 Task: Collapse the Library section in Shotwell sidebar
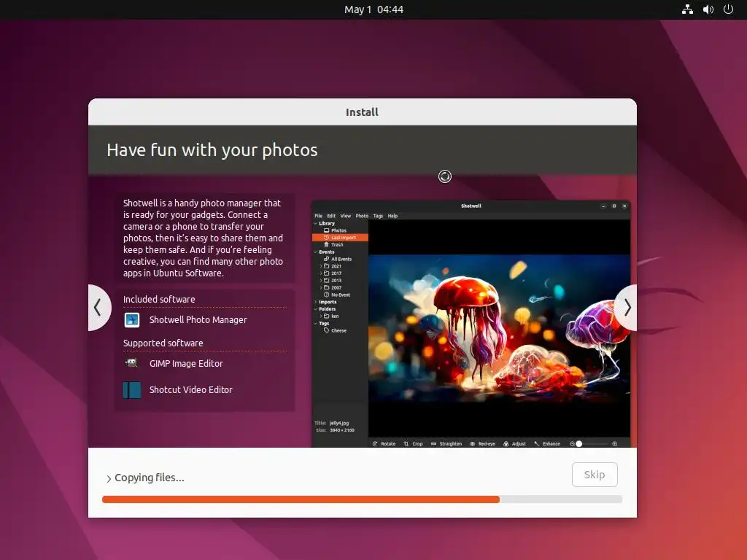pos(315,223)
